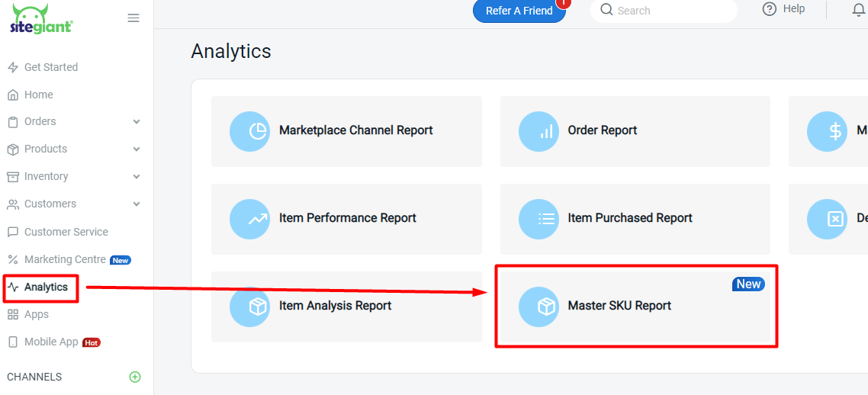
Task: Click the notification bell icon
Action: point(858,10)
